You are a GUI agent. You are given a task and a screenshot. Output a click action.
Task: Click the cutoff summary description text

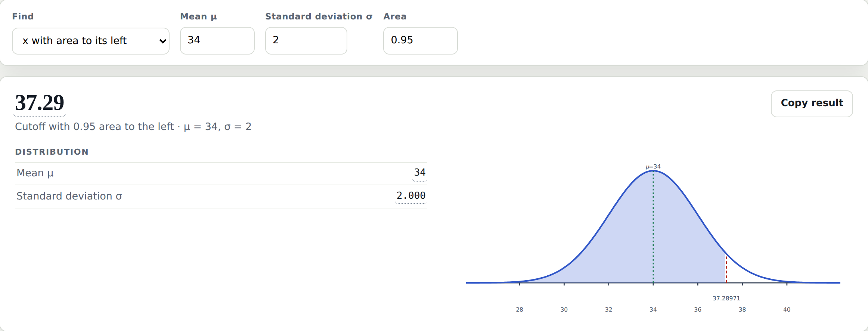coord(133,127)
